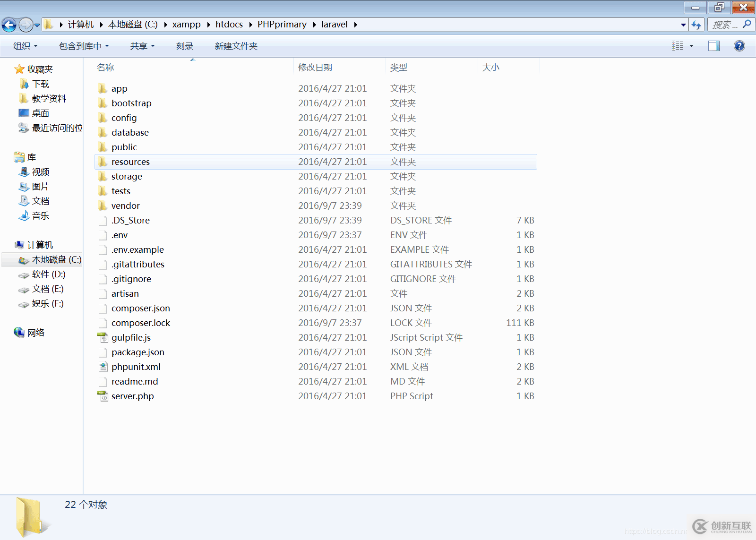The height and width of the screenshot is (540, 756).
Task: Select the config folder icon
Action: coord(103,118)
